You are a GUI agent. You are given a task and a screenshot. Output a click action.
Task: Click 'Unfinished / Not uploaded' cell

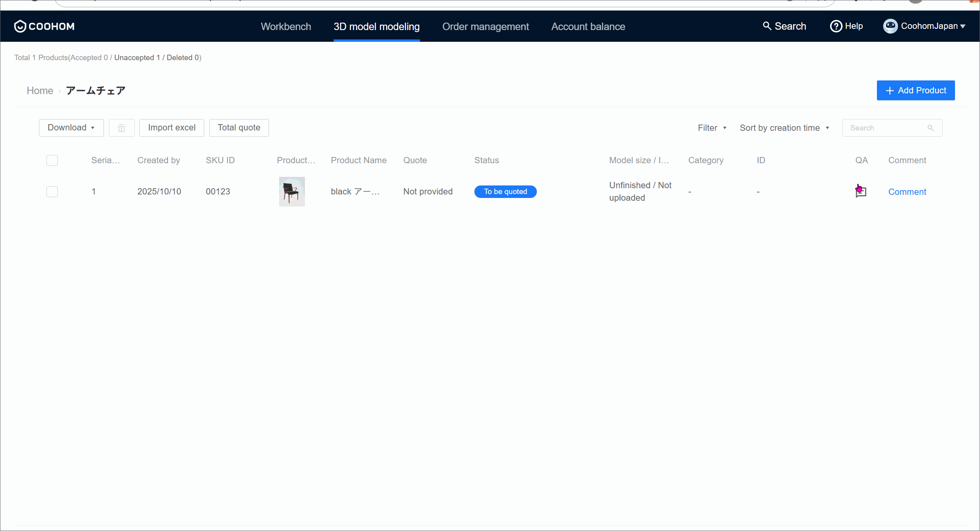pos(640,191)
